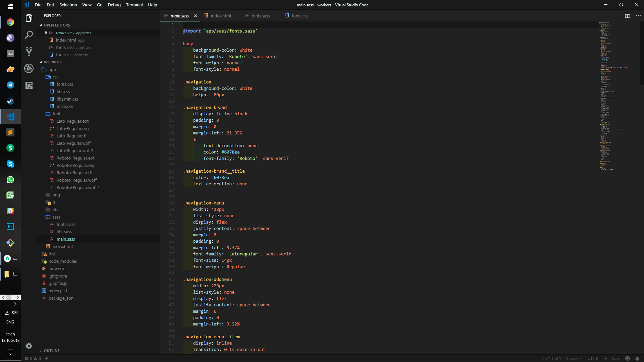This screenshot has width=644, height=362.
Task: Open the Debug view icon
Action: 29,68
